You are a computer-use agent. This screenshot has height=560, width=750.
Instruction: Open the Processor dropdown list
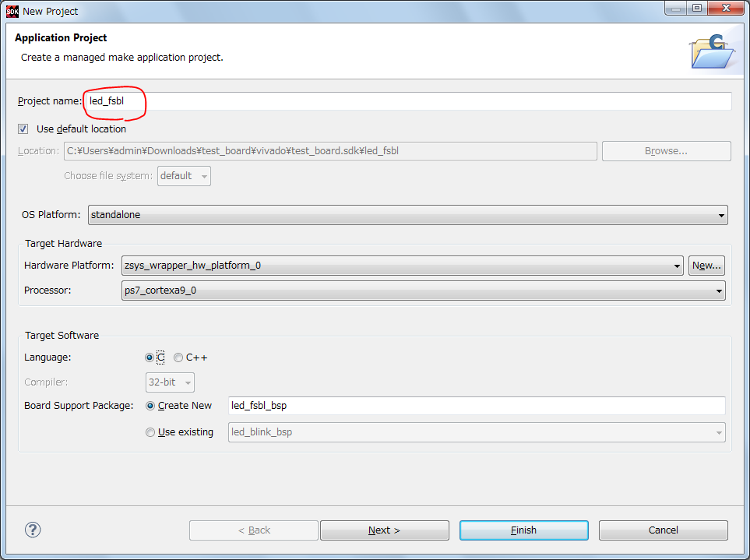coord(423,291)
